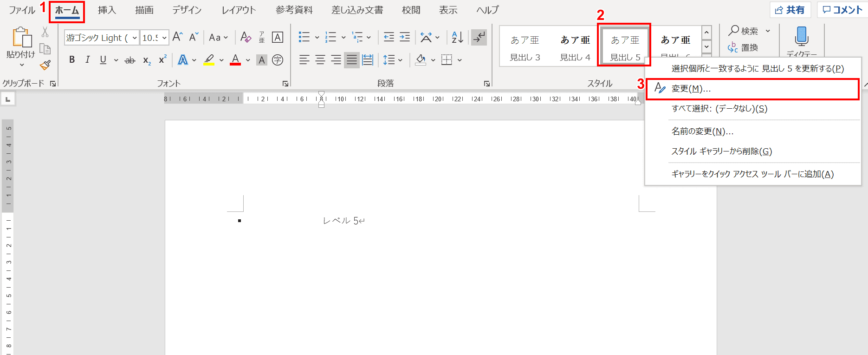Toggle Underline formatting
868x355 pixels.
pyautogui.click(x=103, y=59)
